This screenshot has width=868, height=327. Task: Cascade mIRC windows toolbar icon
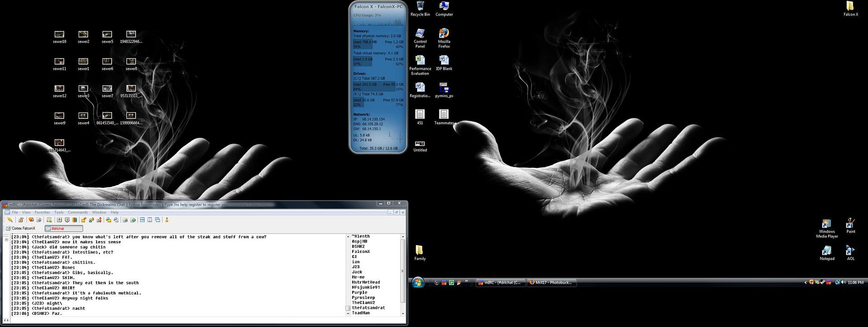pyautogui.click(x=158, y=220)
